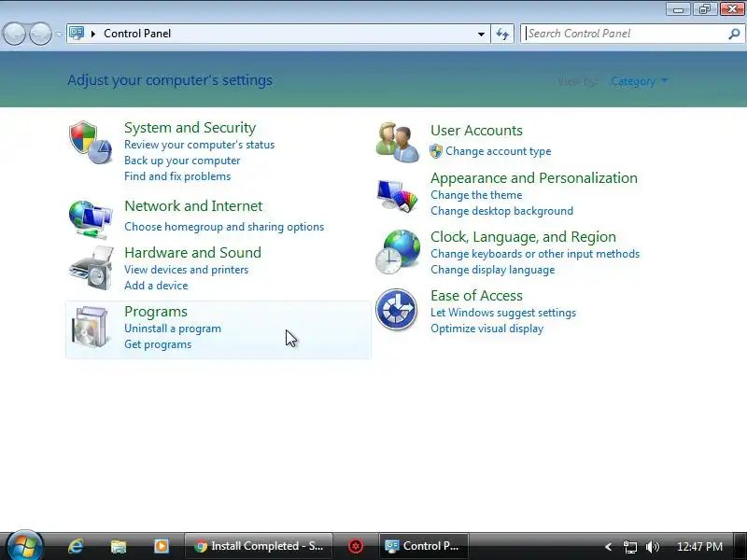The image size is (747, 560).
Task: Click Optimize visual display
Action: pyautogui.click(x=486, y=329)
